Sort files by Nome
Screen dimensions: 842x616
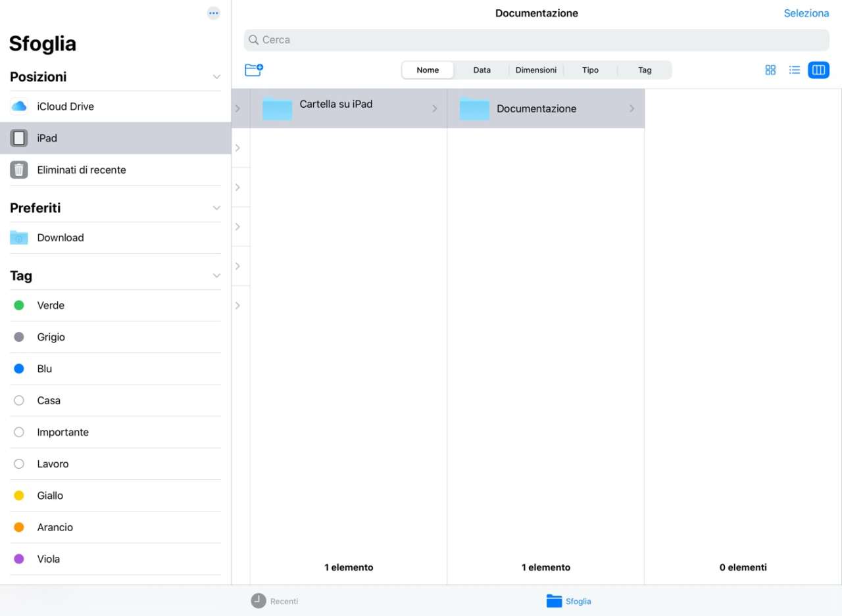coord(428,70)
